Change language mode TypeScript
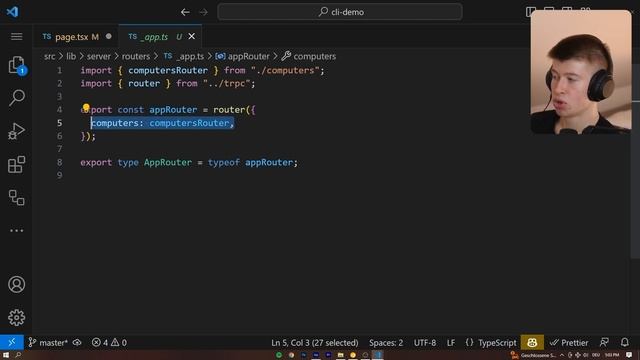This screenshot has height=360, width=640. (x=497, y=342)
